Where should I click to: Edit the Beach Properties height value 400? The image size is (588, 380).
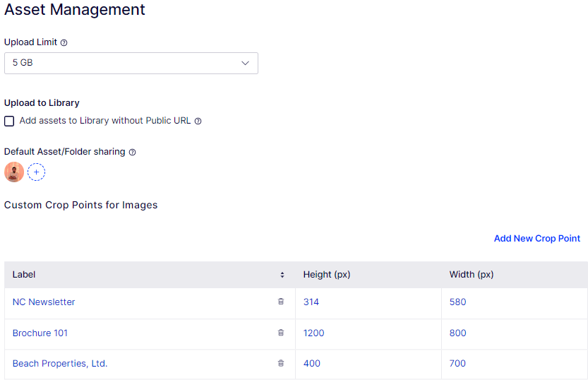point(312,364)
